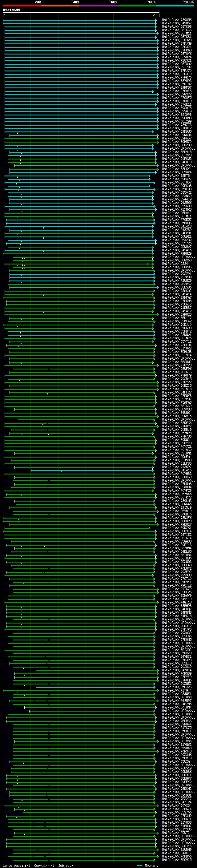Click the cyan alignment bar for UniRef100_Q39856

[80, 20]
